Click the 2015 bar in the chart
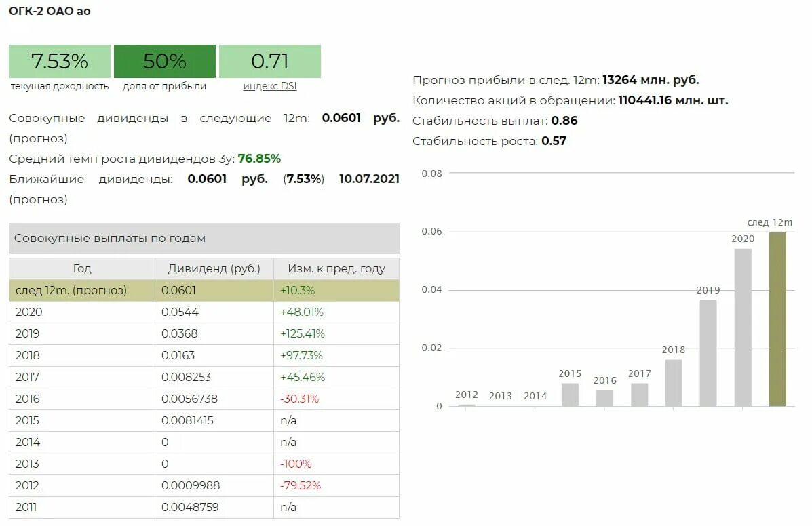The height and width of the screenshot is (526, 812). tap(570, 394)
